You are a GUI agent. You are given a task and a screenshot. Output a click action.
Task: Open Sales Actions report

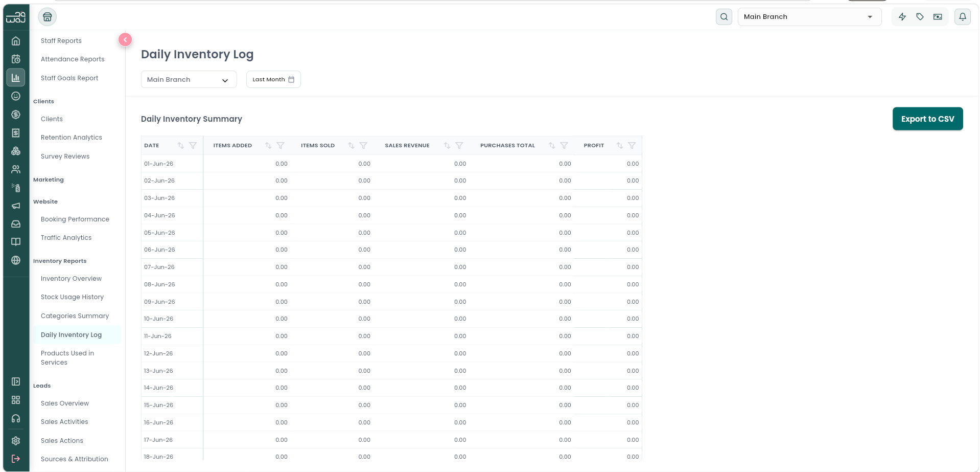62,441
